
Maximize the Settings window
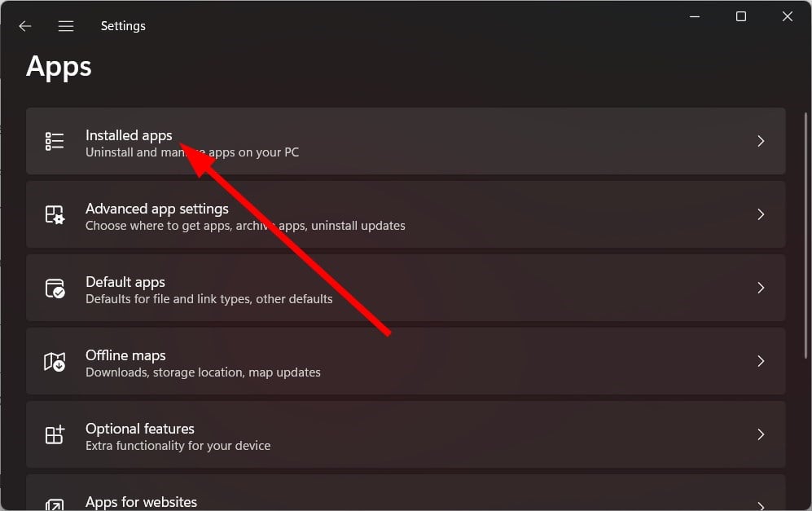(x=741, y=16)
